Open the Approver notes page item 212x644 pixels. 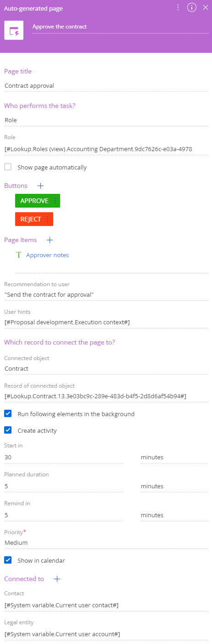point(47,255)
